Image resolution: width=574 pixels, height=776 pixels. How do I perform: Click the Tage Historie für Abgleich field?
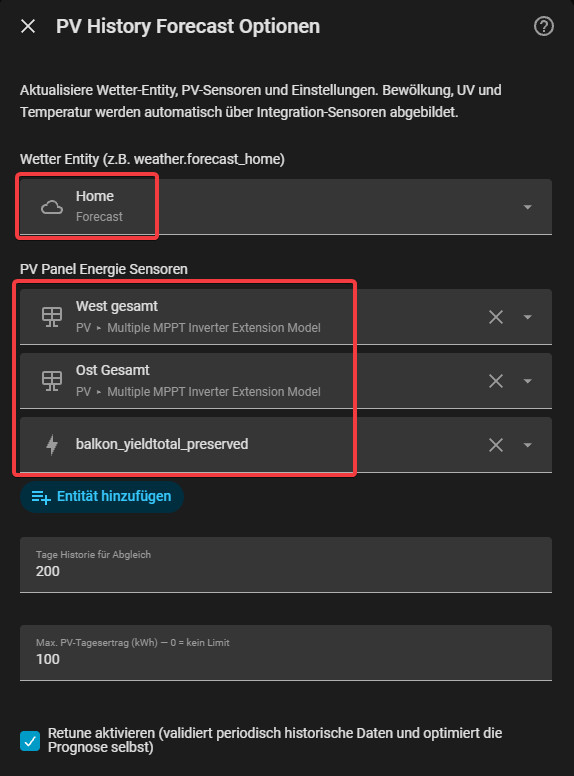(286, 565)
